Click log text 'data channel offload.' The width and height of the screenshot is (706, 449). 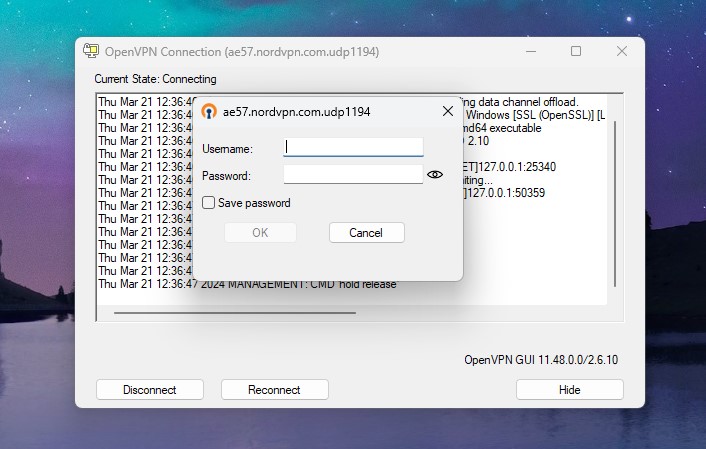pos(528,102)
